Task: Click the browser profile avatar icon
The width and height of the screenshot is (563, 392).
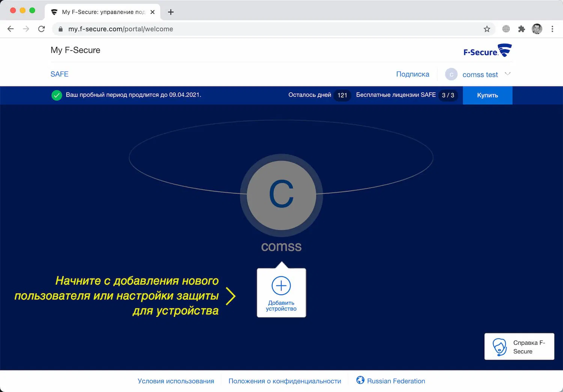Action: click(537, 29)
